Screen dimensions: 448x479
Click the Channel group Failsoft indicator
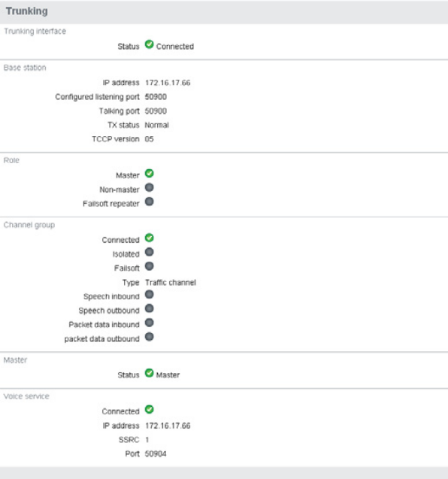[x=149, y=266]
